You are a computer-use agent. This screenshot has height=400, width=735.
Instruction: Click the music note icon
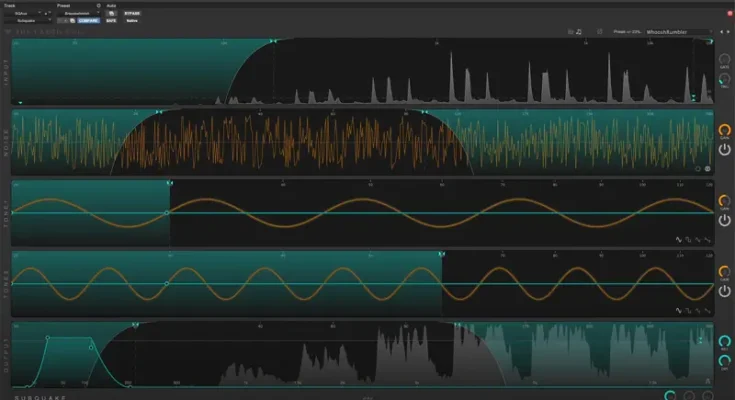click(580, 32)
